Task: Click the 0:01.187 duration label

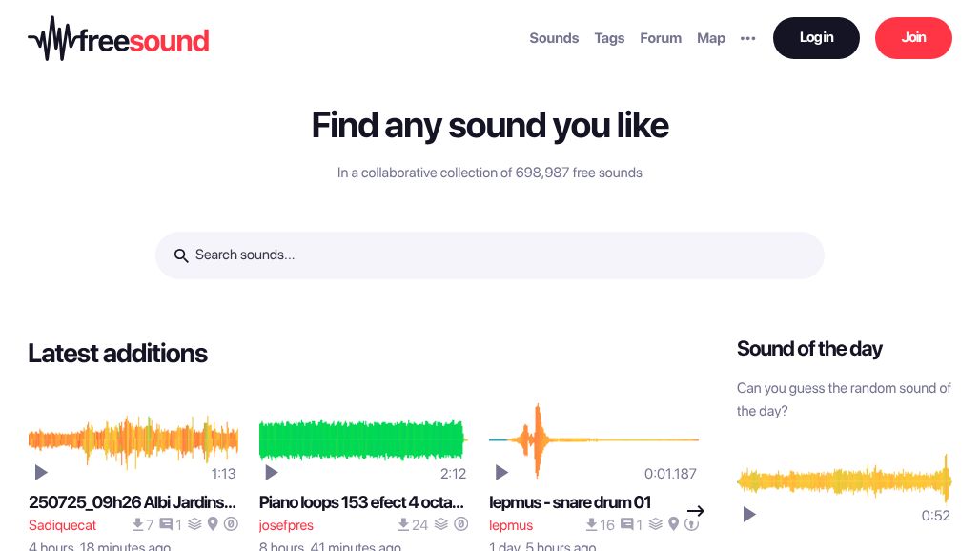Action: 670,474
